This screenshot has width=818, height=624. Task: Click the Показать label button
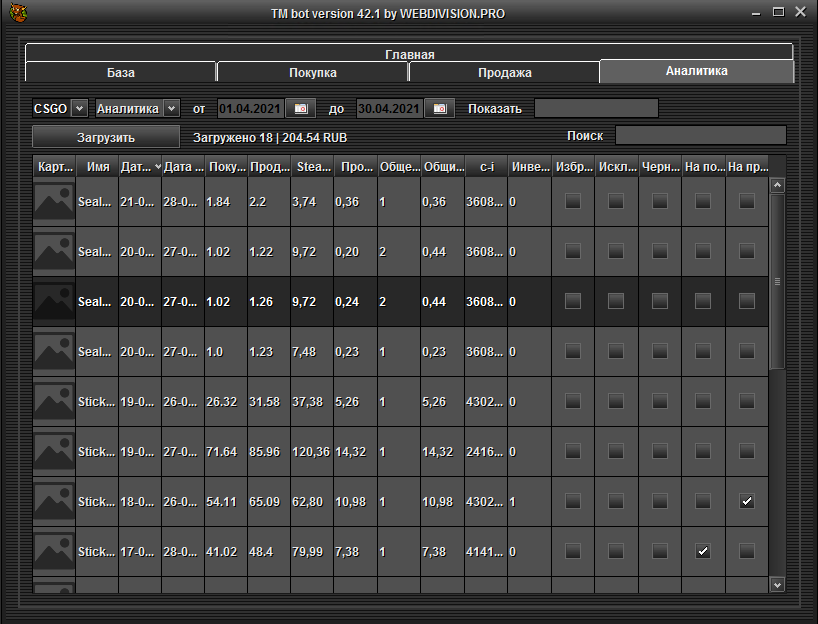(494, 108)
